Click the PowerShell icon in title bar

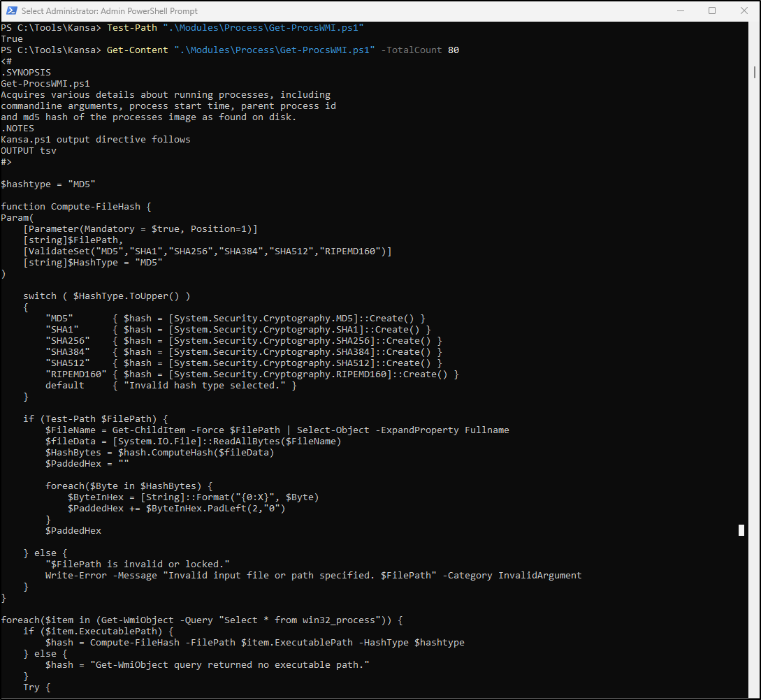click(x=11, y=10)
